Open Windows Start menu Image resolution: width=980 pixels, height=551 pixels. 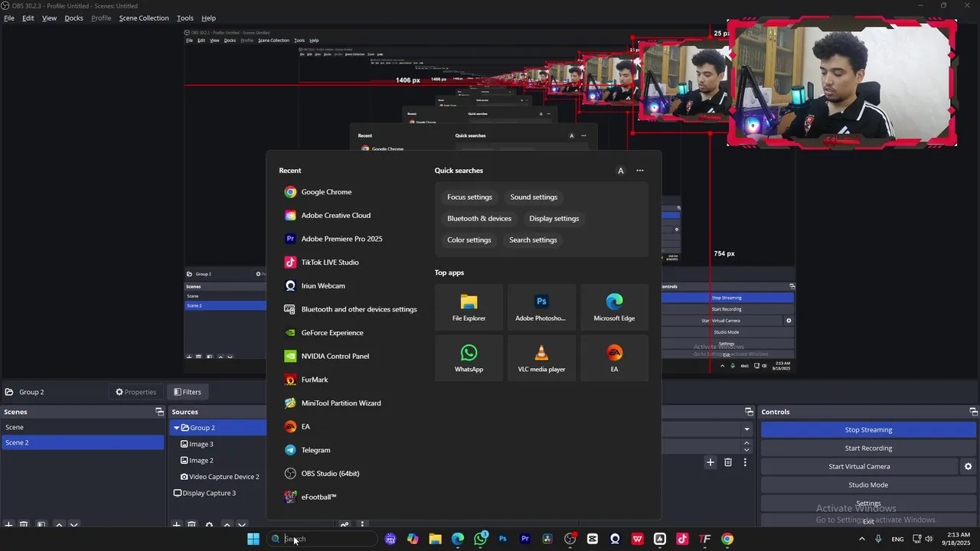(x=253, y=539)
